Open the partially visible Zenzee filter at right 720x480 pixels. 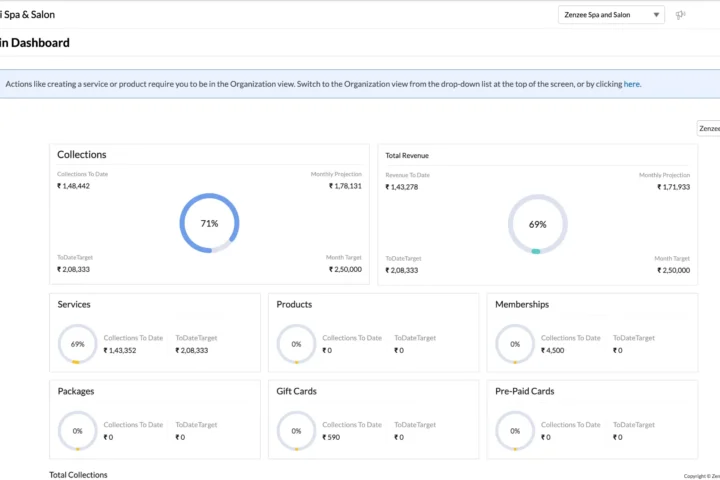pos(708,129)
